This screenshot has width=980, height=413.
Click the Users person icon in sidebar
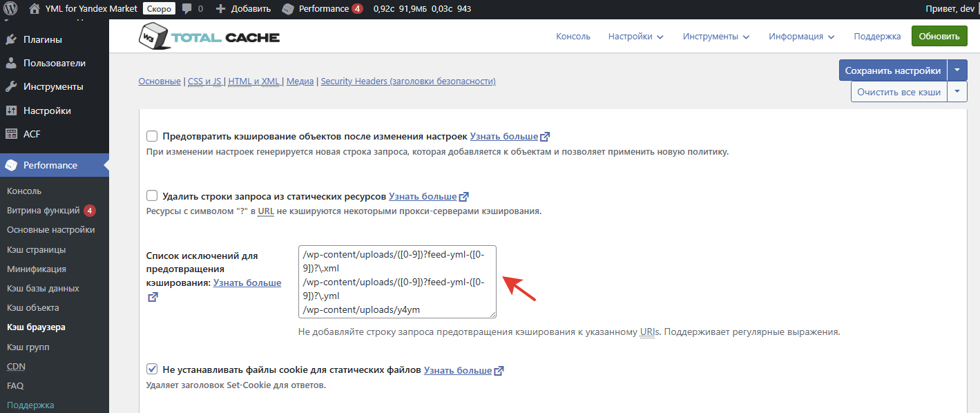11,64
